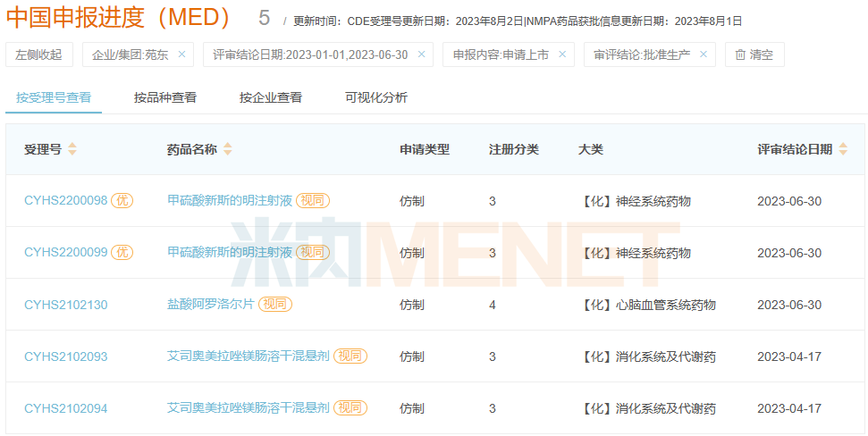Click 视同 badge in CYHS2200098 row
This screenshot has width=868, height=436.
pos(313,201)
